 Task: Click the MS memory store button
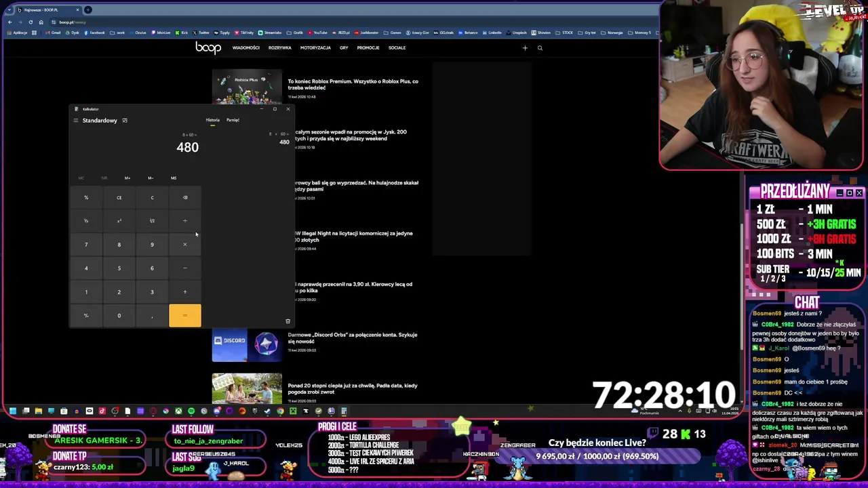pyautogui.click(x=174, y=178)
